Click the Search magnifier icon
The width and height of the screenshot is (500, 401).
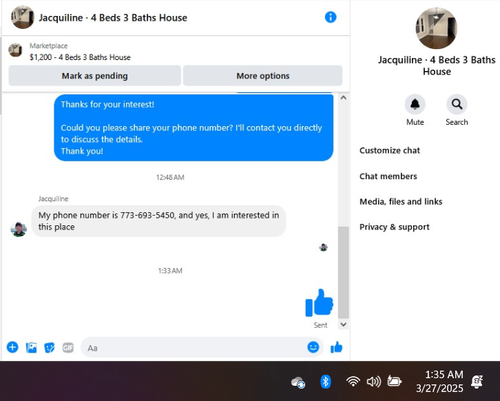pos(457,104)
